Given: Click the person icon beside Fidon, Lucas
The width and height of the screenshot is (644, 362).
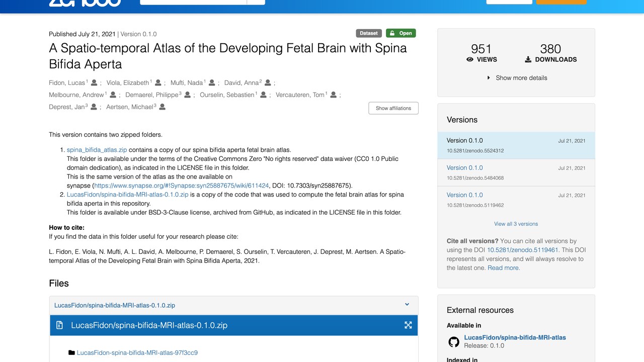Looking at the screenshot, I should click(94, 82).
